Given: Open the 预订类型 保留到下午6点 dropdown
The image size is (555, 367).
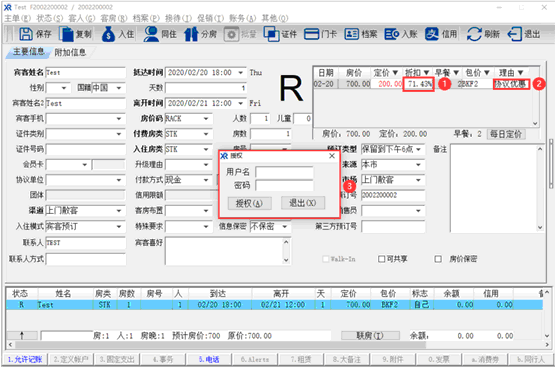Looking at the screenshot, I should point(419,149).
